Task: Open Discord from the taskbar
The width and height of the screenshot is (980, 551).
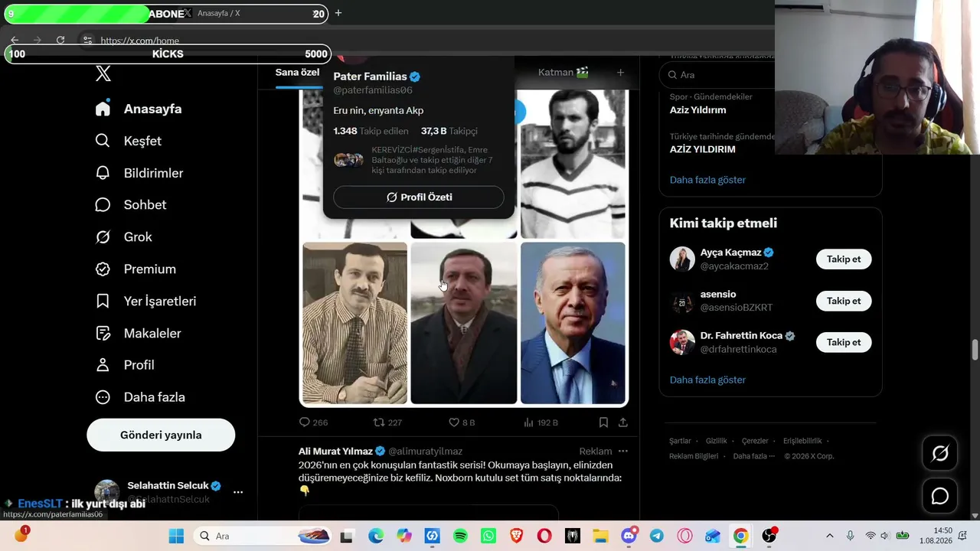Action: [629, 536]
